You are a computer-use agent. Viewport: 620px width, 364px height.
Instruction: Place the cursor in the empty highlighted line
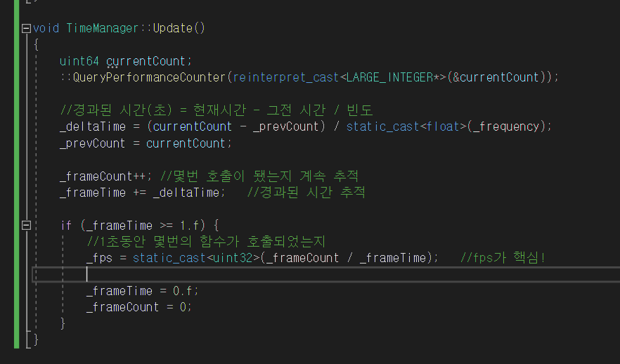coord(326,274)
